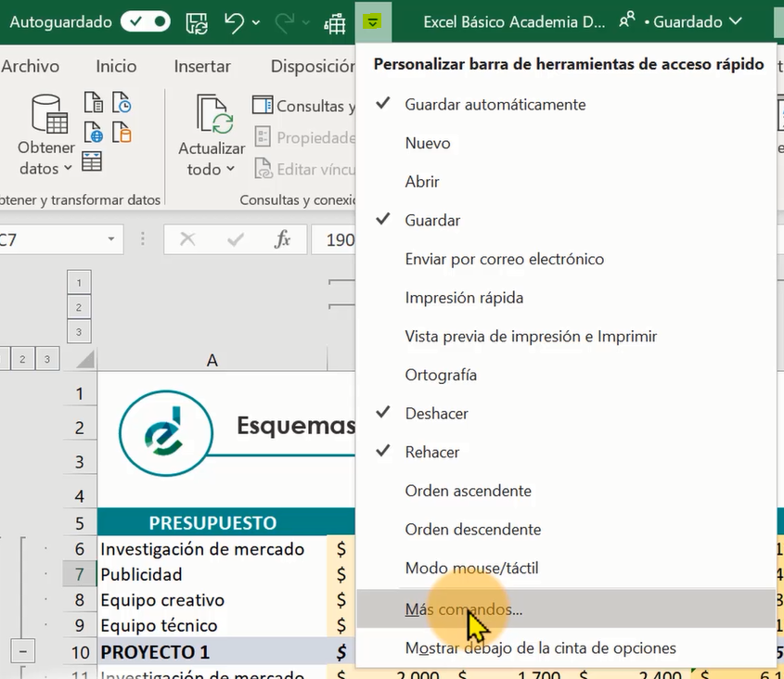784x679 pixels.
Task: Toggle the Autoguardado switch
Action: (145, 22)
